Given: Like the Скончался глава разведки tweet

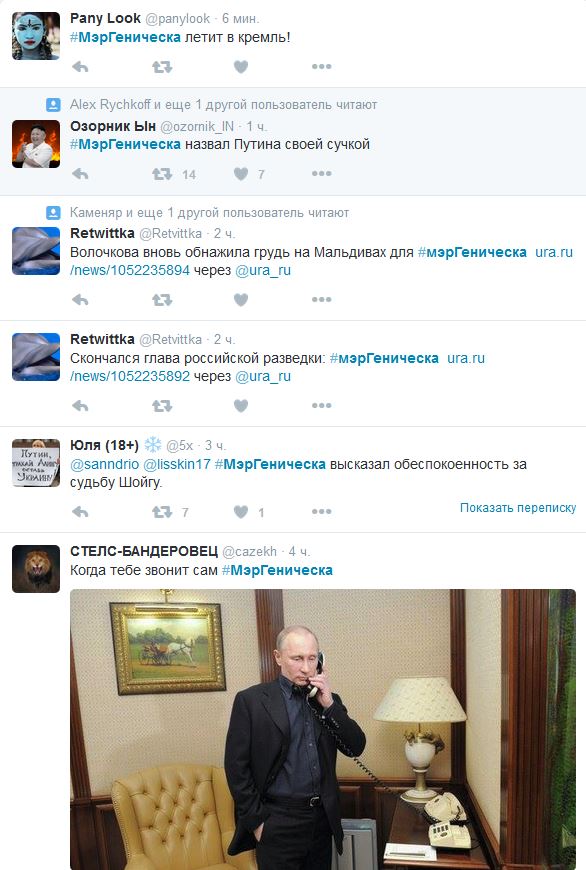Looking at the screenshot, I should 241,406.
